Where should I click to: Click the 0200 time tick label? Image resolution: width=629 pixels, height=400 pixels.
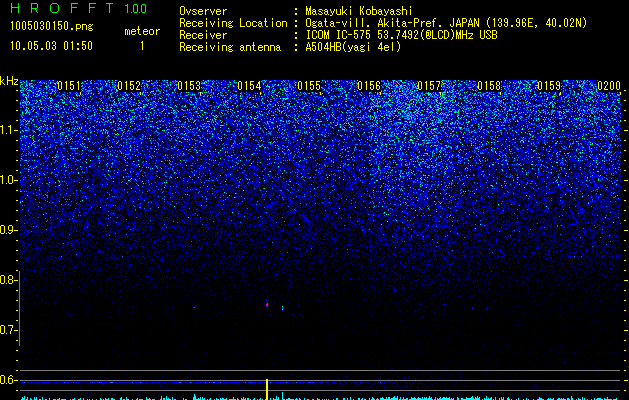pyautogui.click(x=609, y=86)
